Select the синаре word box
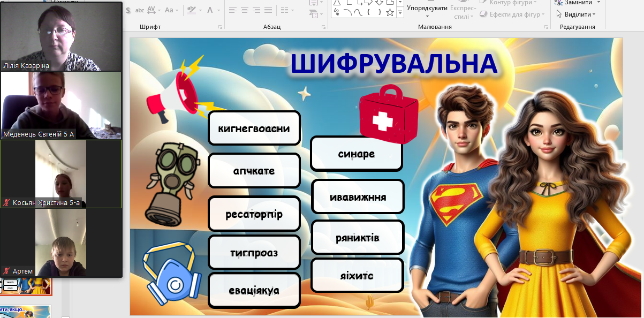Screen dimensions: 644x318 (357, 154)
